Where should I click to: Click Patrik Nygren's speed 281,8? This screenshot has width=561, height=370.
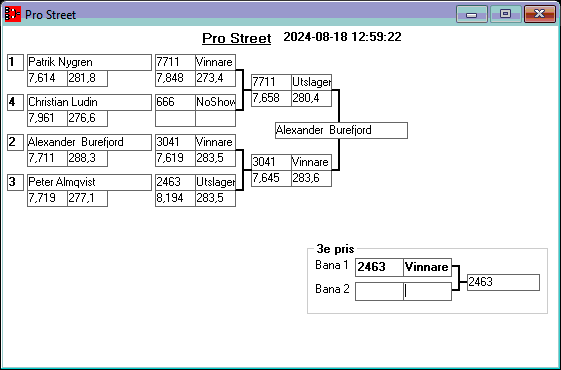(x=87, y=78)
